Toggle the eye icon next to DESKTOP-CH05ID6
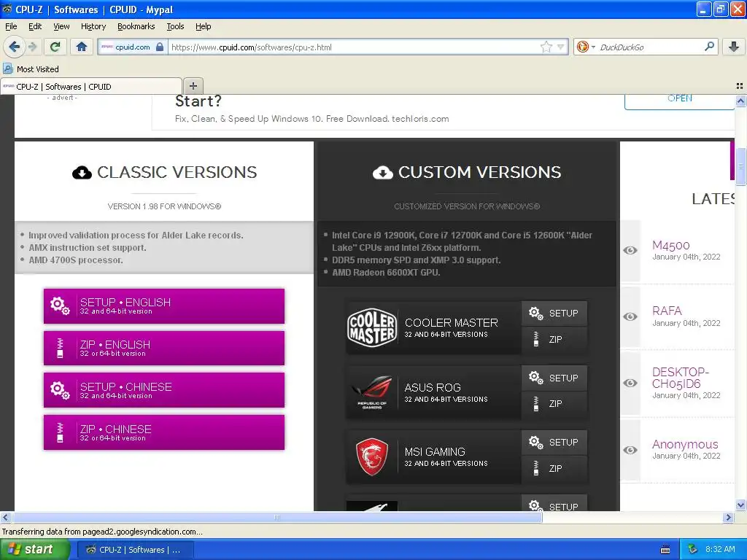Image resolution: width=747 pixels, height=560 pixels. 630,383
